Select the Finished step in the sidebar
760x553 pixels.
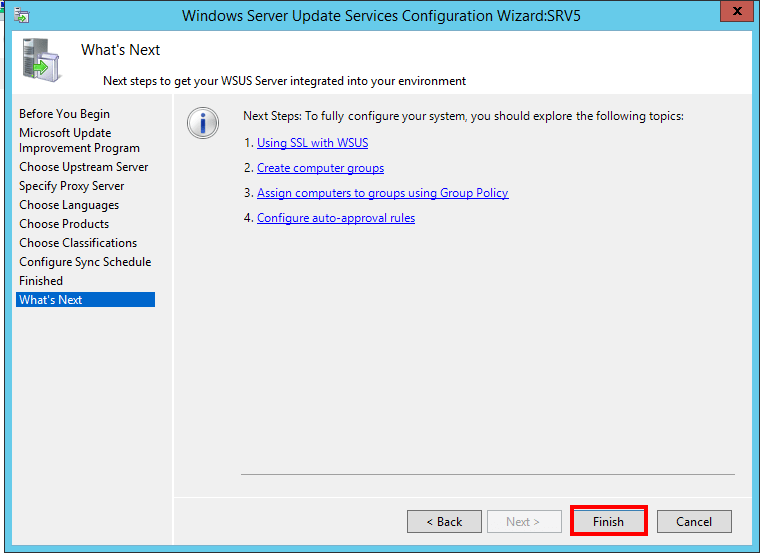[x=41, y=281]
